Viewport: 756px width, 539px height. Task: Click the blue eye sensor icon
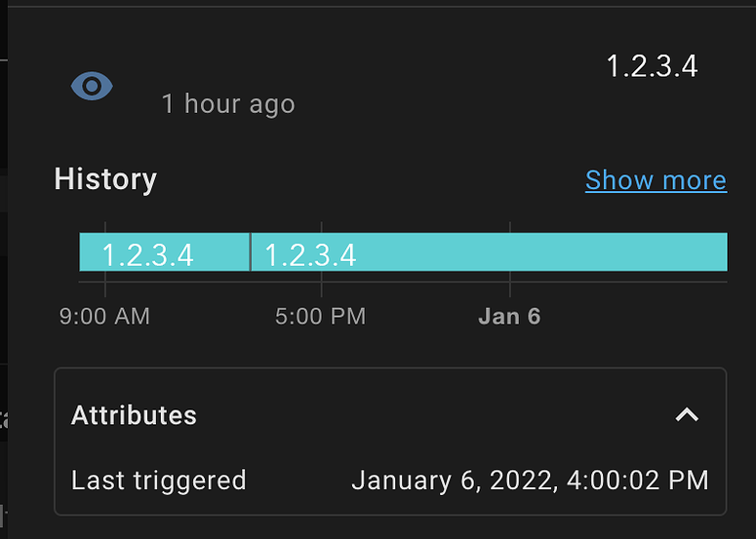click(x=92, y=86)
